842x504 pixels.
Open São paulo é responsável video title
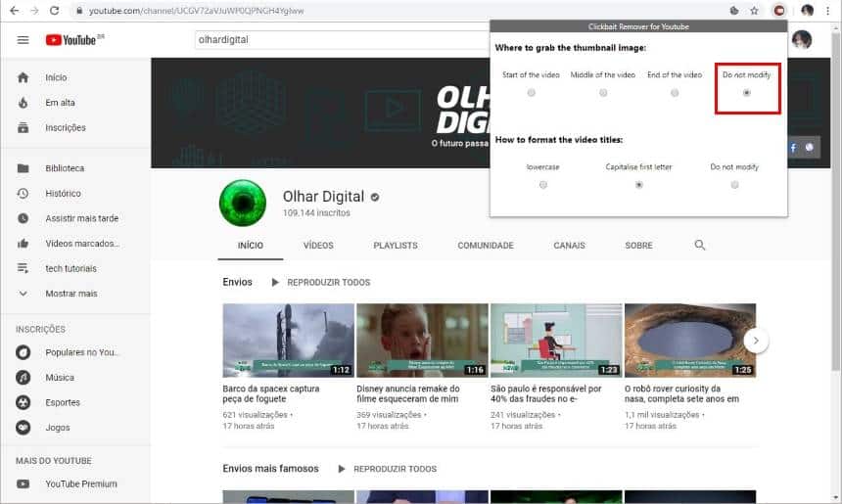coord(545,393)
